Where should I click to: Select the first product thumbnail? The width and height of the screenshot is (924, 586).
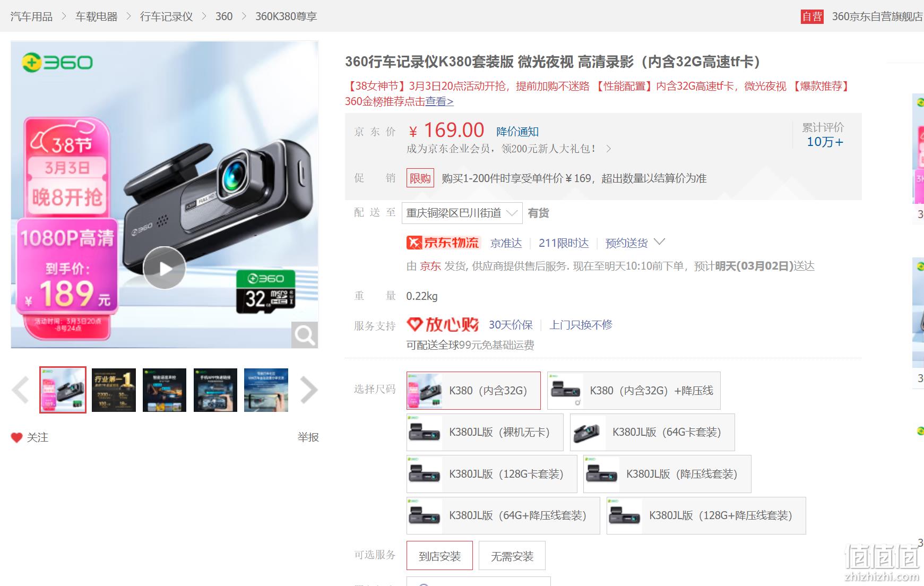point(63,390)
